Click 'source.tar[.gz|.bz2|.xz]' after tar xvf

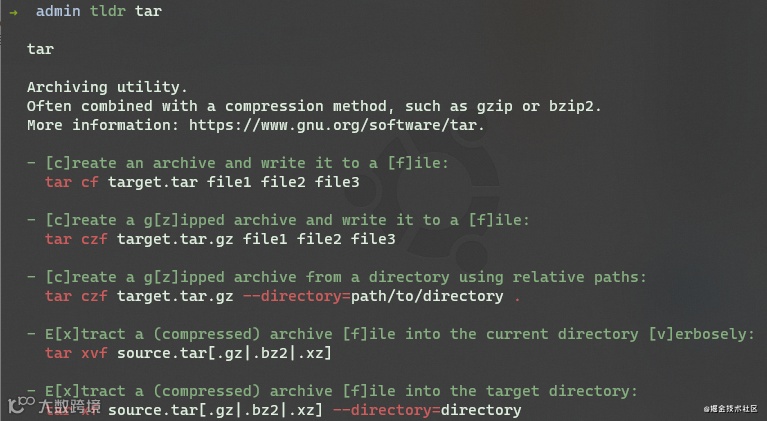pyautogui.click(x=224, y=353)
